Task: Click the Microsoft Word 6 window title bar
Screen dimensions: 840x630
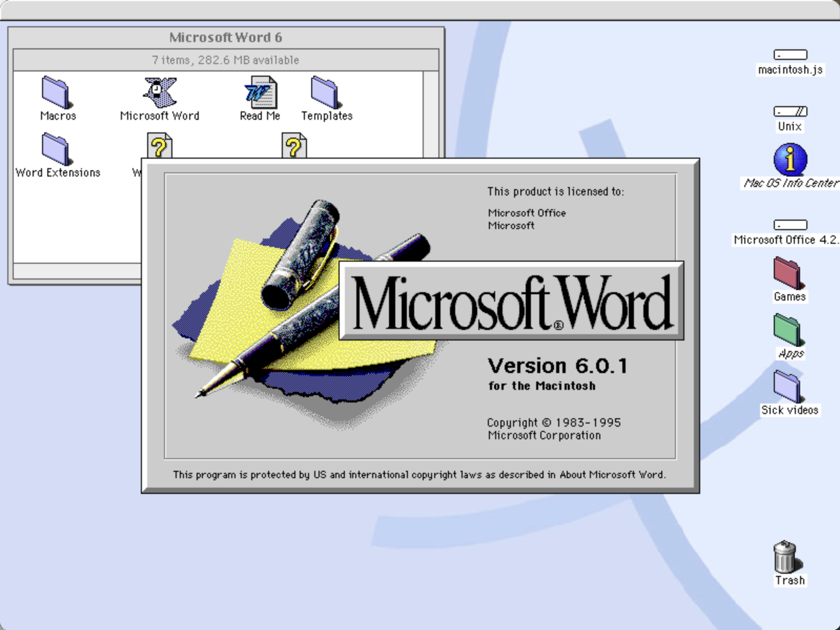Action: pos(226,37)
